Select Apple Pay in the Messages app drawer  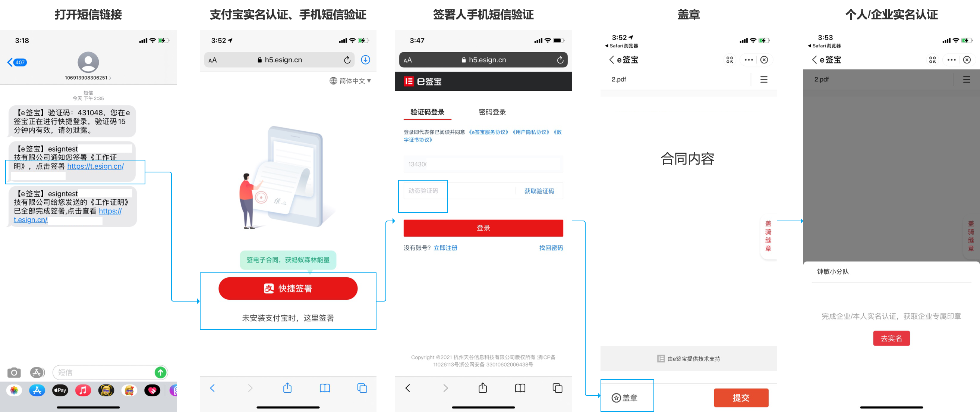(60, 390)
